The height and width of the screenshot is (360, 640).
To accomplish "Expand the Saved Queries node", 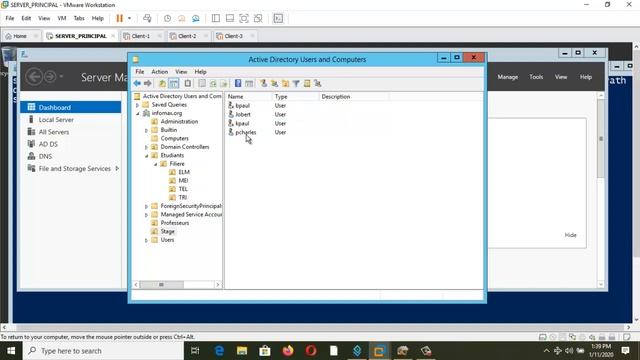I will [x=138, y=105].
